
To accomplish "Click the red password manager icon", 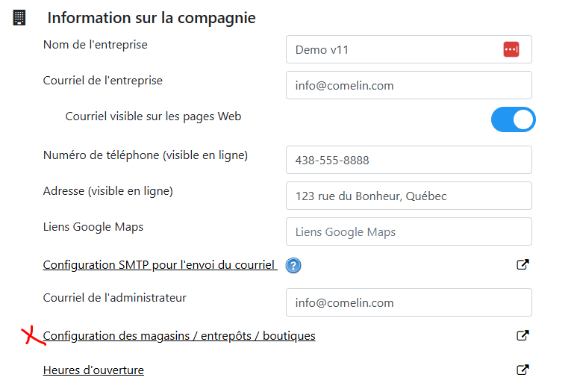I will [511, 49].
